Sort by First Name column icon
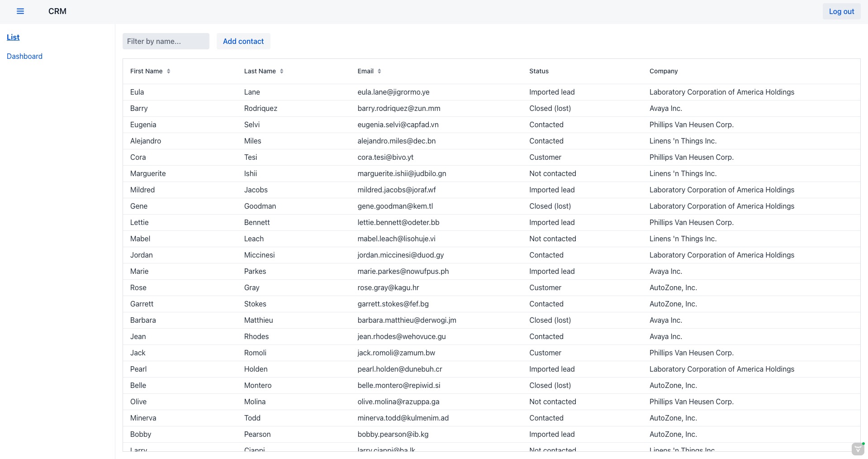Viewport: 868px width, 459px height. pyautogui.click(x=168, y=71)
